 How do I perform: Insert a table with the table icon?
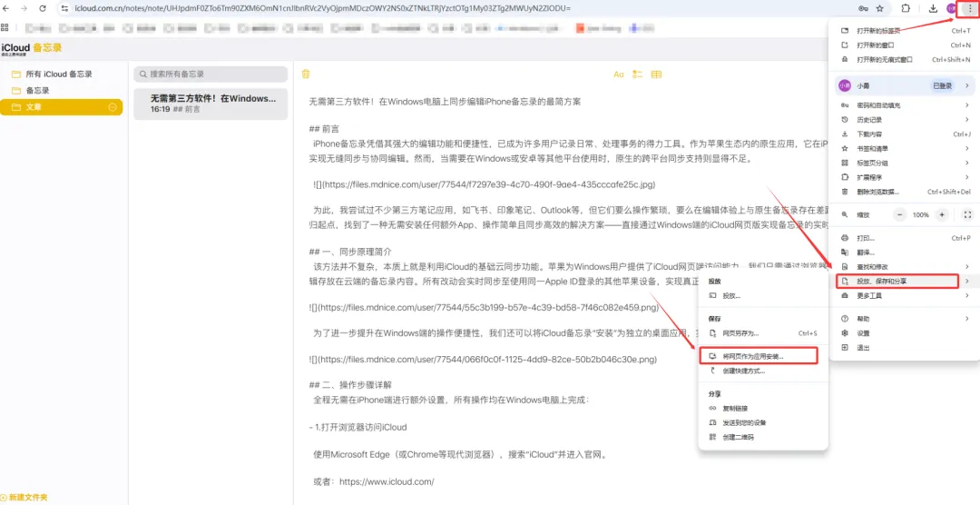pyautogui.click(x=656, y=74)
